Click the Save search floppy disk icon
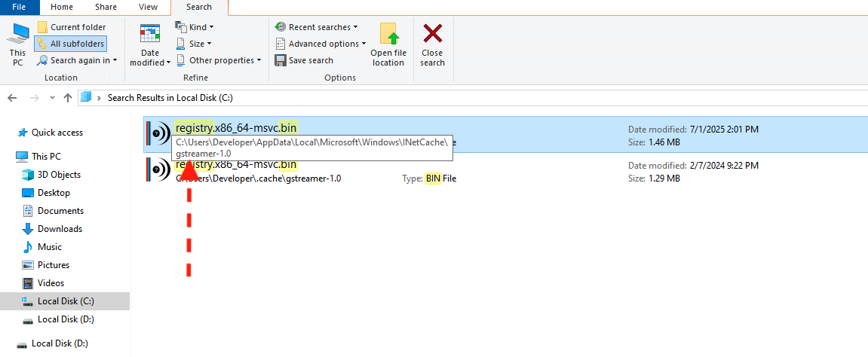 pos(280,60)
